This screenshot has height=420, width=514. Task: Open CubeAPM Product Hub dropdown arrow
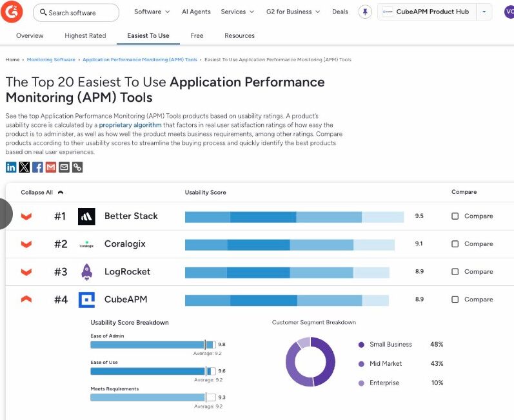coord(484,12)
